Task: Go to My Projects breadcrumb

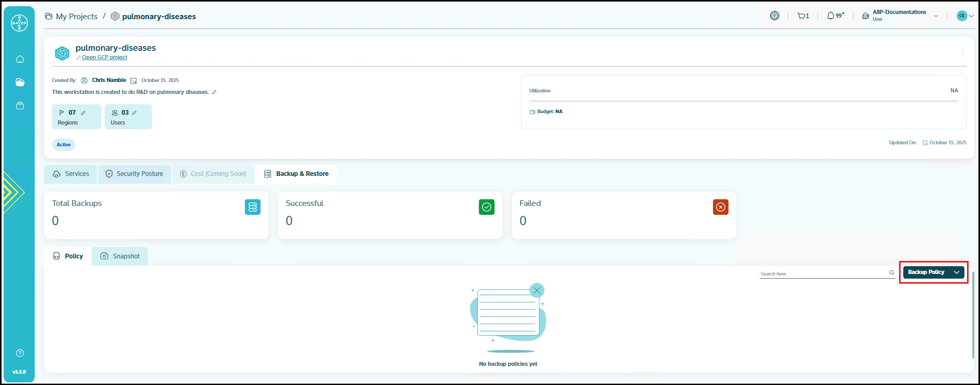Action: coord(76,17)
